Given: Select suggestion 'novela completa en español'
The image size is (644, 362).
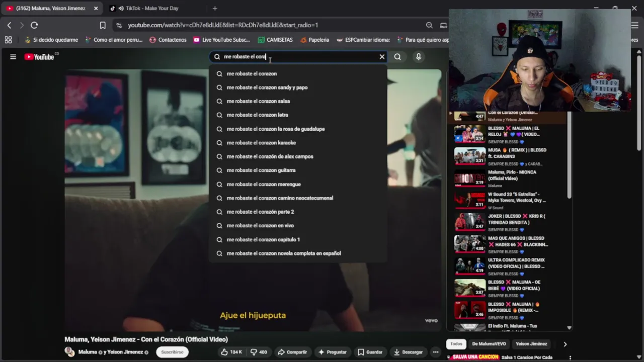Looking at the screenshot, I should pos(298,253).
